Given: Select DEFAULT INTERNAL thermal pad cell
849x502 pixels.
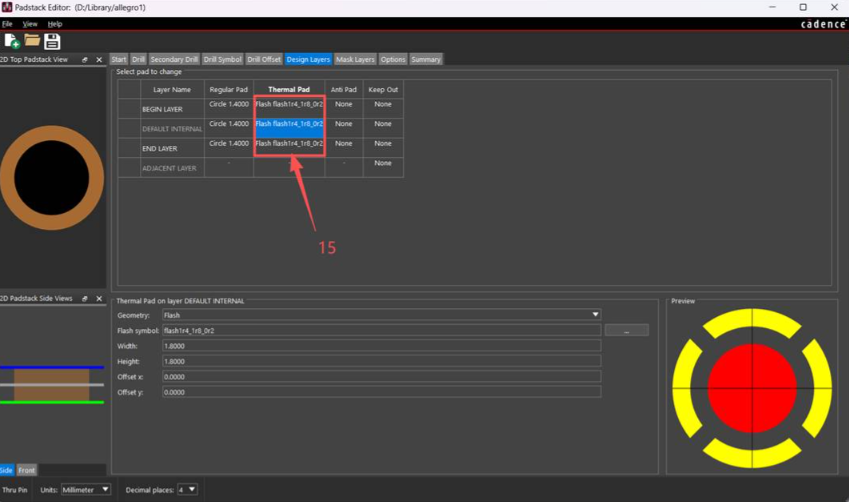Looking at the screenshot, I should (x=289, y=128).
